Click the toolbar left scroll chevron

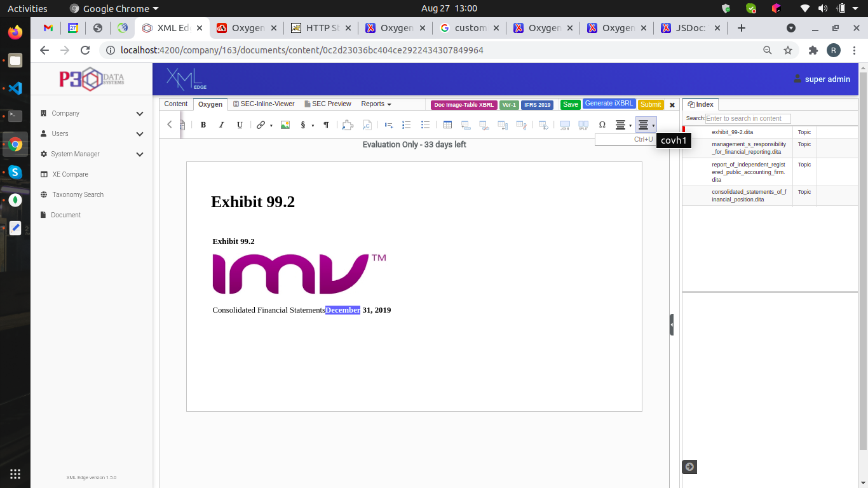(170, 125)
